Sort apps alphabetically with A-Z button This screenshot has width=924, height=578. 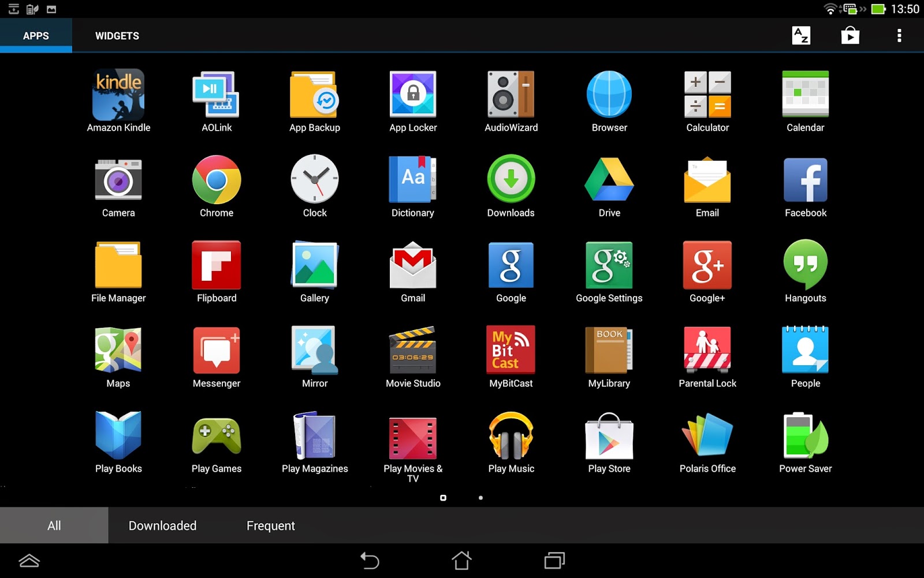tap(801, 35)
